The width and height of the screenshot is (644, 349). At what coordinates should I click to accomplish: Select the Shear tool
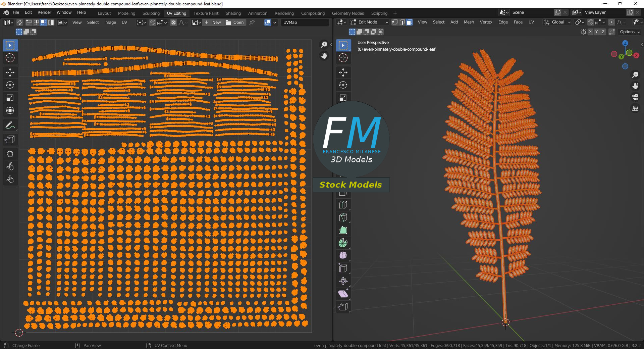coord(343,294)
